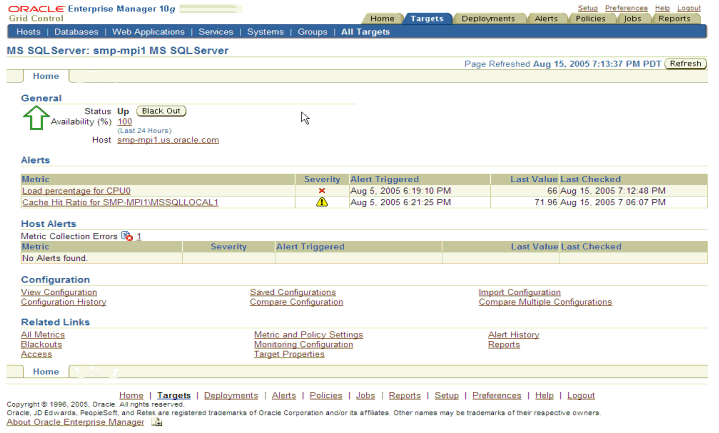This screenshot has width=719, height=433.
Task: View the Alert History link
Action: tap(513, 335)
